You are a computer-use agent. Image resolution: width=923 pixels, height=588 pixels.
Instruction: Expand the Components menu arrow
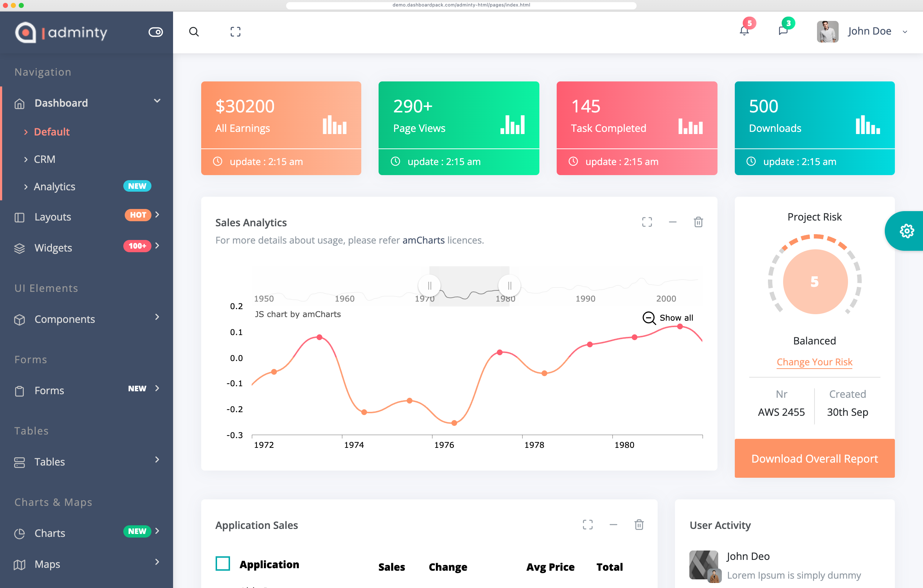(157, 317)
